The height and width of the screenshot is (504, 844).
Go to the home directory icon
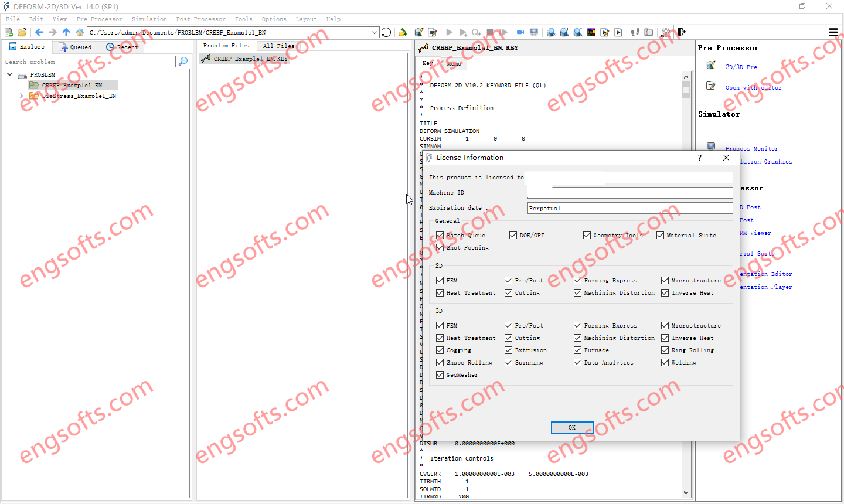(80, 32)
